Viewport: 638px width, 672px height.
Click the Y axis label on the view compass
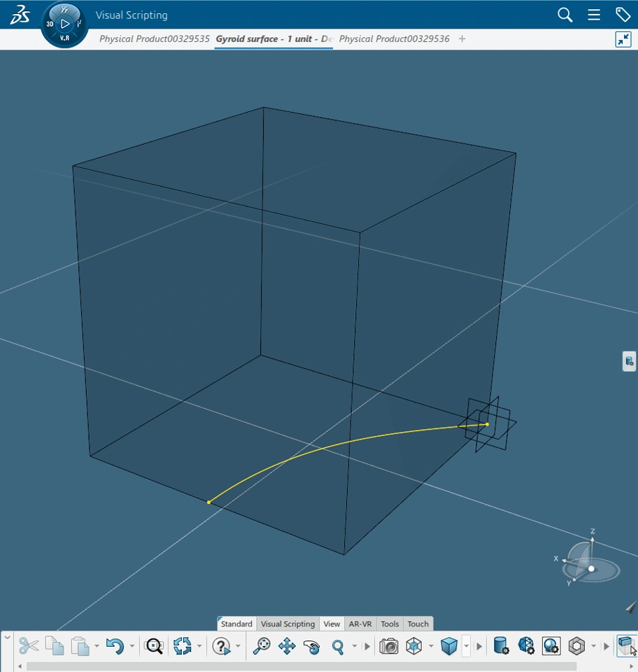tap(569, 583)
